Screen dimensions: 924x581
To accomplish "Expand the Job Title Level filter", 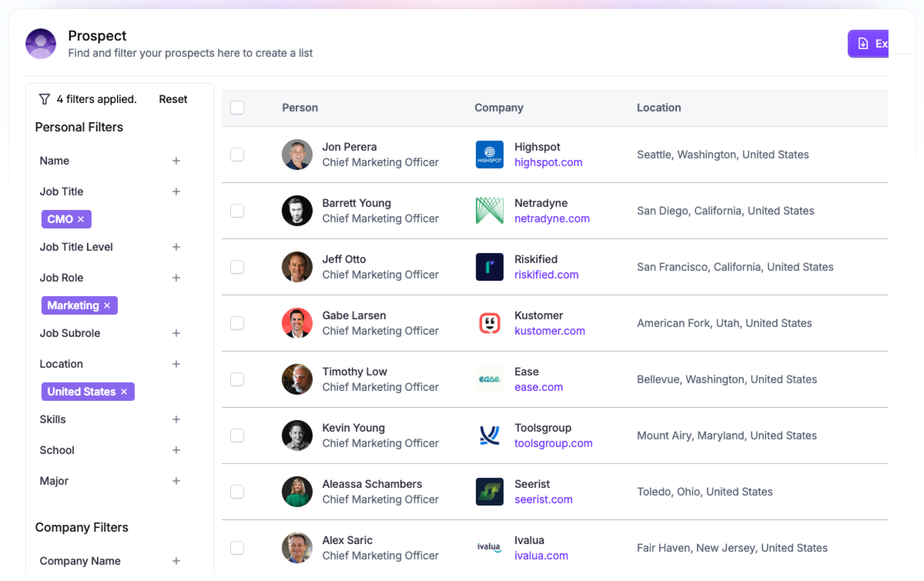I will 176,247.
